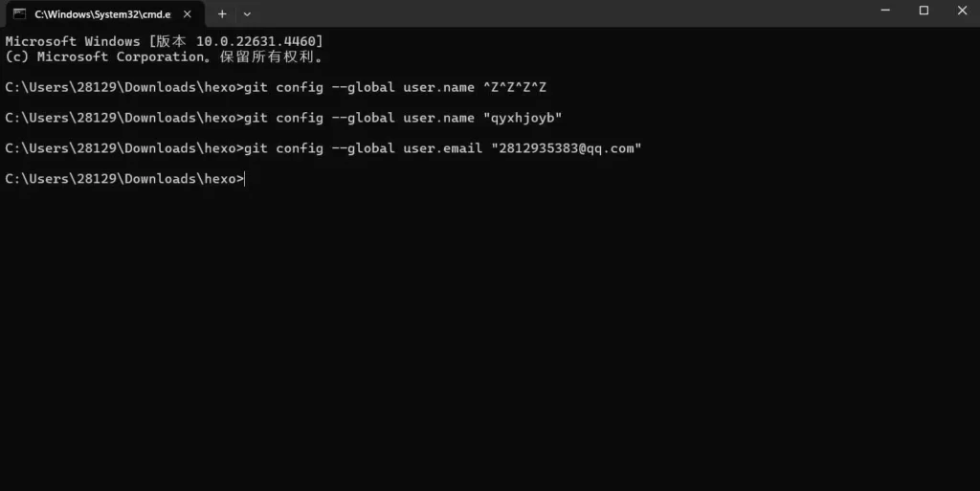Click the Microsoft Corporation copyright line

click(x=163, y=56)
